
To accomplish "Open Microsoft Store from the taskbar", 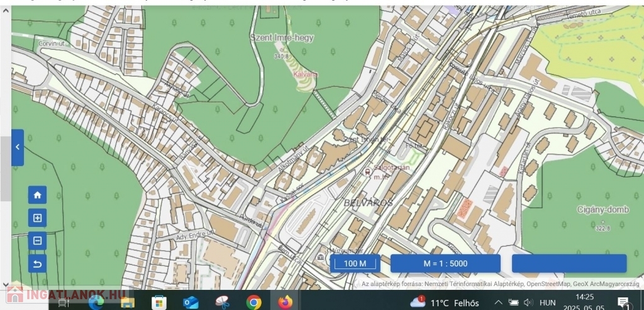I will click(x=159, y=302).
